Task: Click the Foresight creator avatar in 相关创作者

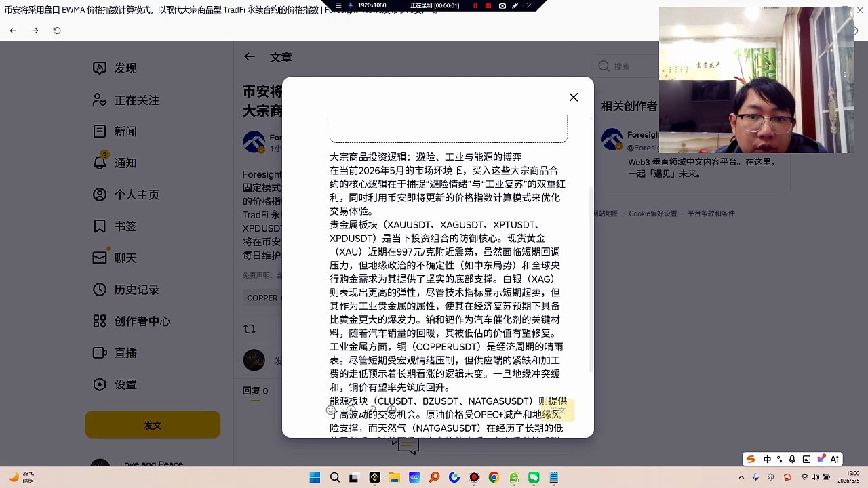Action: pos(612,139)
